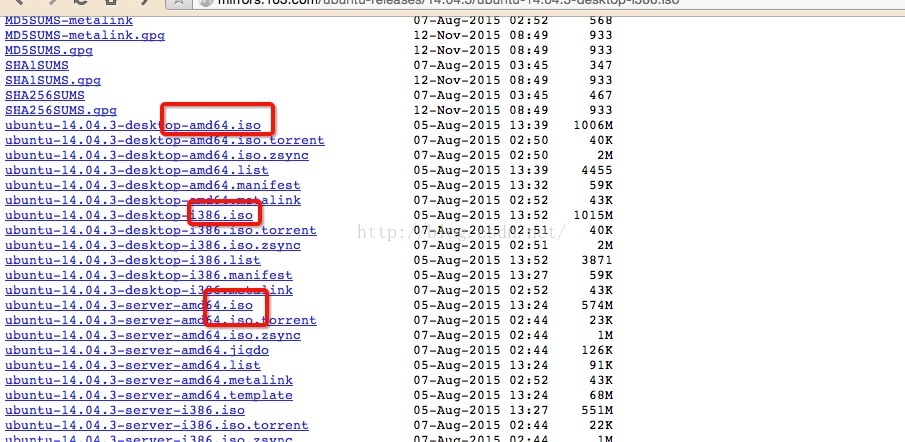The width and height of the screenshot is (905, 442).
Task: Download ubuntu-14.04.3-server-i386.iso
Action: pos(125,410)
